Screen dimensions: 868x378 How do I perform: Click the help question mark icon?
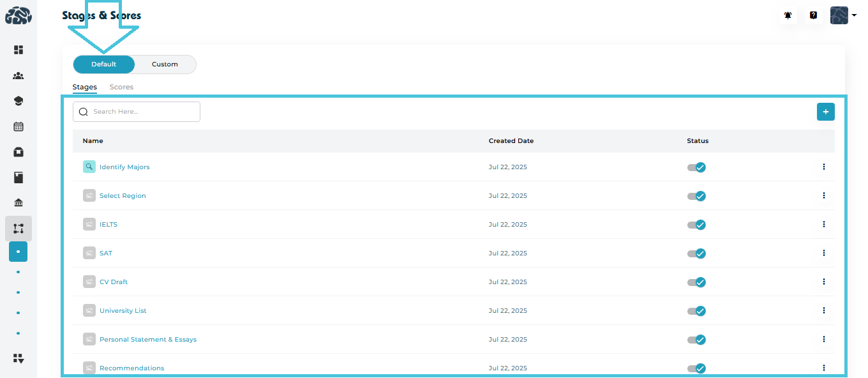click(x=813, y=15)
